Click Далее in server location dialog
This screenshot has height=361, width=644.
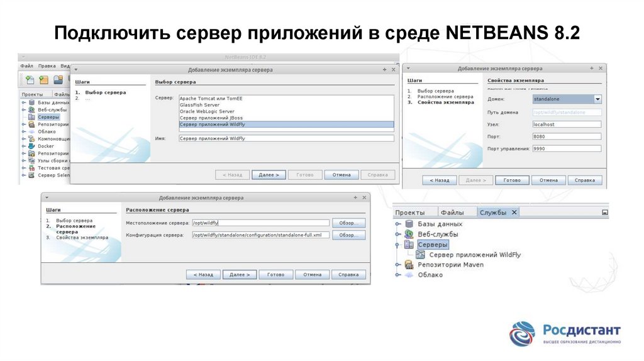tap(240, 274)
